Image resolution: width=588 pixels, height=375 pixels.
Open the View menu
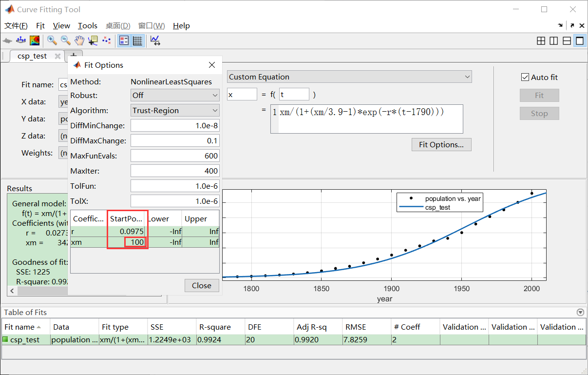coord(61,25)
